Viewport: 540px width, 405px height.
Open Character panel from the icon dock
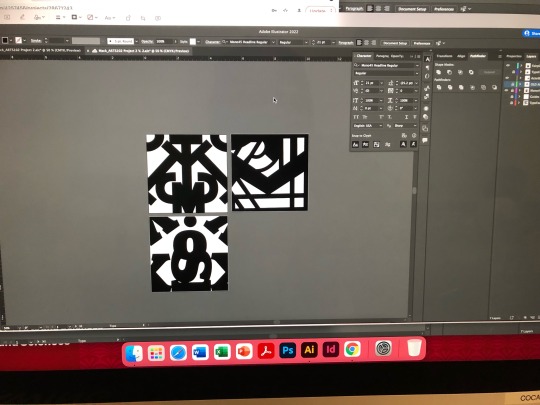[427, 59]
